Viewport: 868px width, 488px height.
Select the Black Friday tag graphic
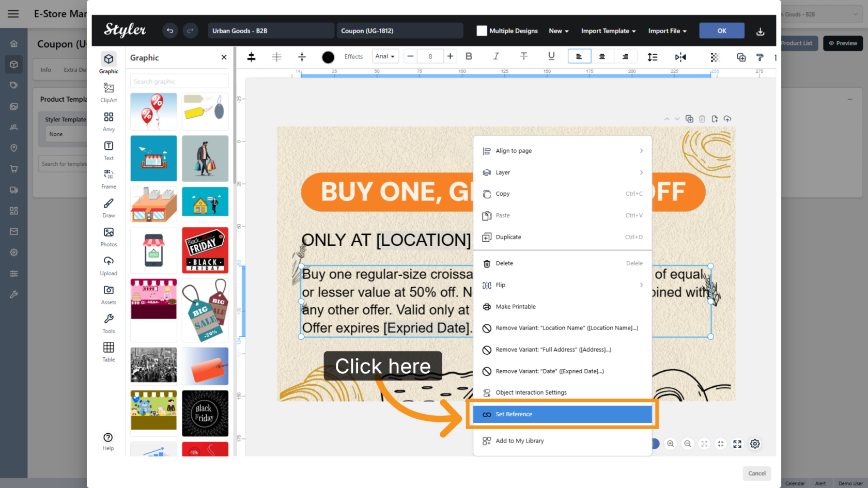pyautogui.click(x=205, y=250)
